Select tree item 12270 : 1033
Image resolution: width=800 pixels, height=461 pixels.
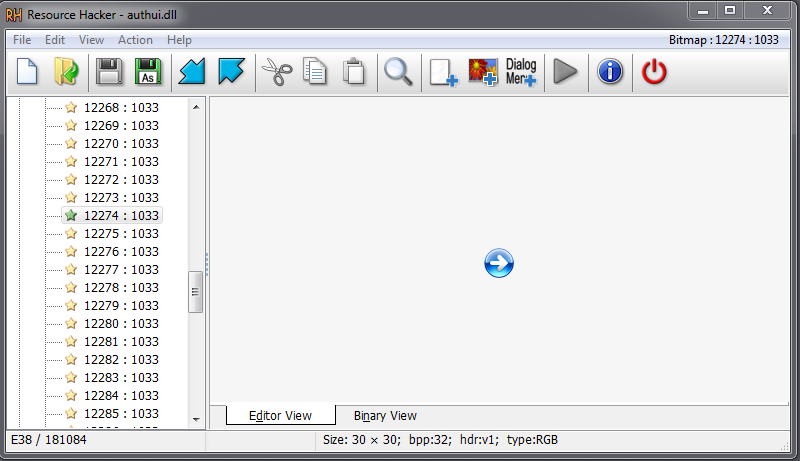pos(121,144)
